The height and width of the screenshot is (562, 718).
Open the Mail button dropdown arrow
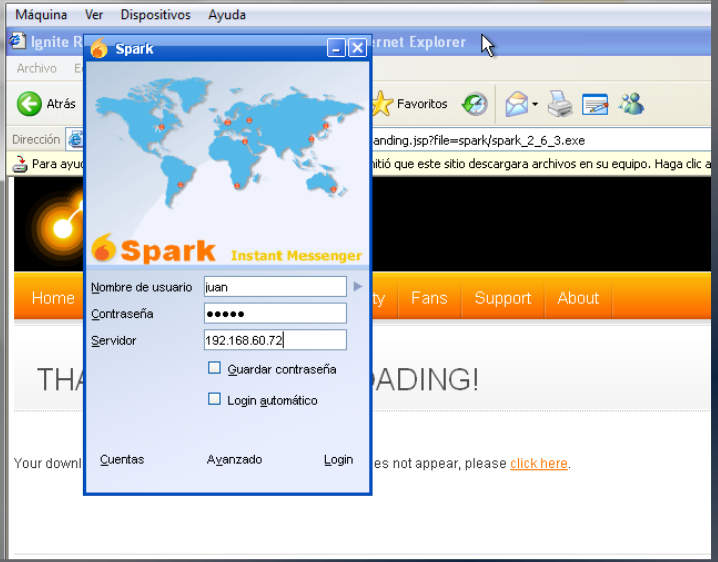coord(535,104)
